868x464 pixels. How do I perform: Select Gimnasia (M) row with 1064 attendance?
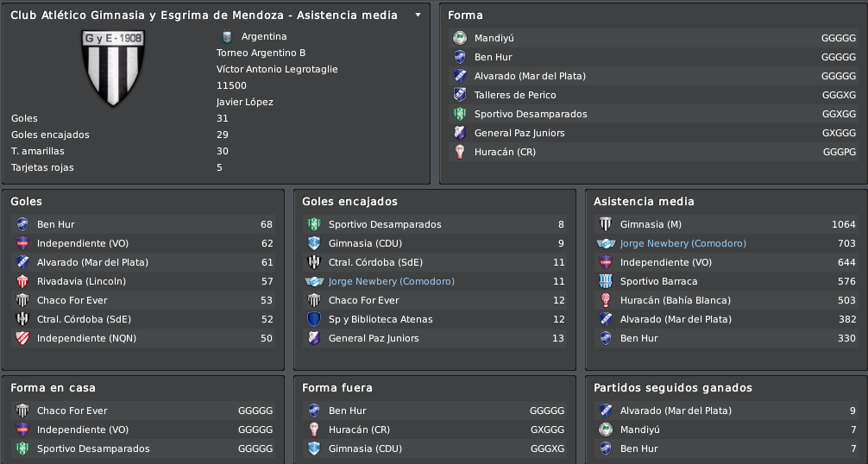point(726,224)
